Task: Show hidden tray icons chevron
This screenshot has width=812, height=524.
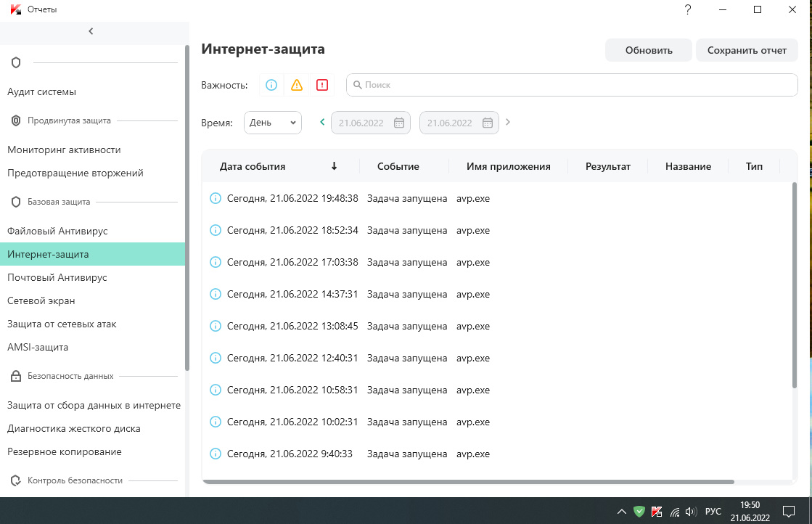Action: [622, 512]
